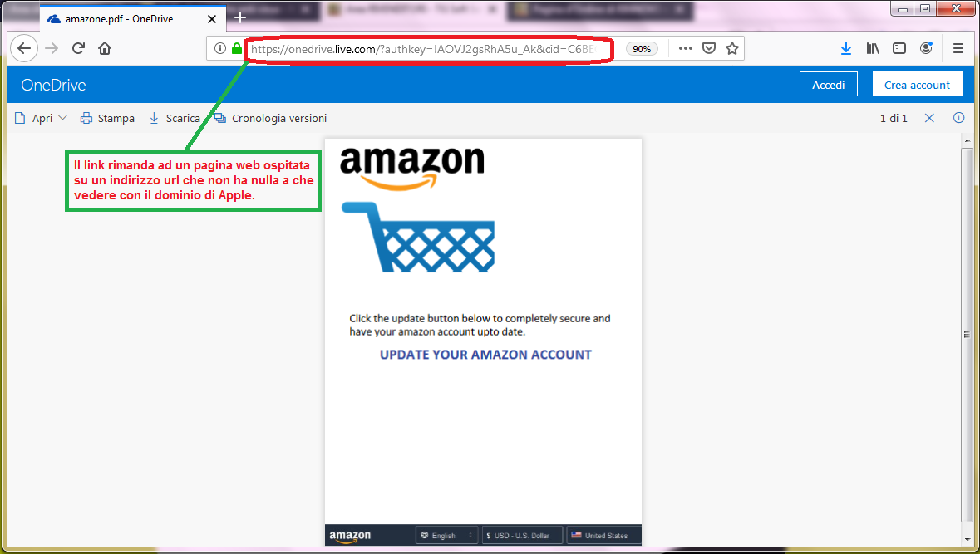Viewport: 980px width, 554px height.
Task: Click the Crea account button
Action: [x=917, y=85]
